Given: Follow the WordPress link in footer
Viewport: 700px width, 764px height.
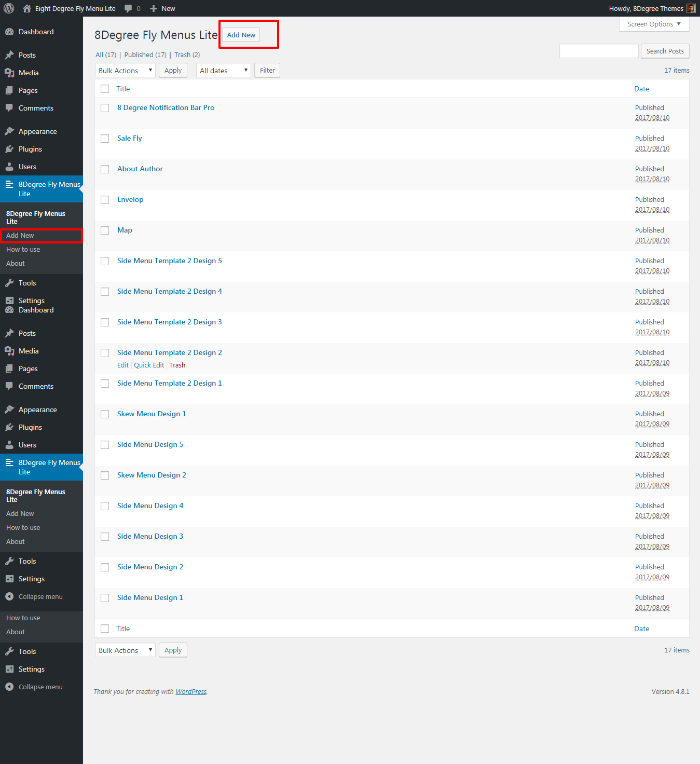Looking at the screenshot, I should 191,691.
